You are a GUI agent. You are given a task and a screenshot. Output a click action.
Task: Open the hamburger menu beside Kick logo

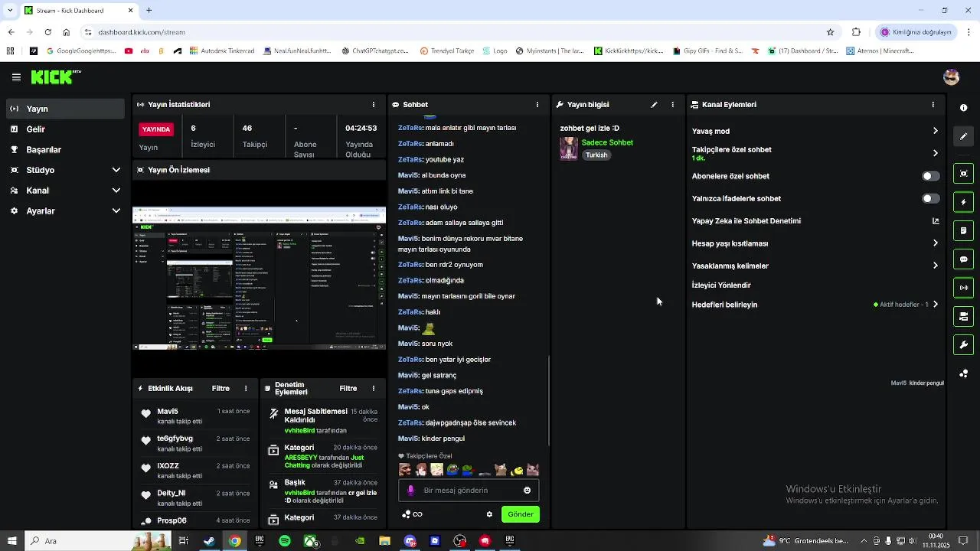tap(16, 77)
